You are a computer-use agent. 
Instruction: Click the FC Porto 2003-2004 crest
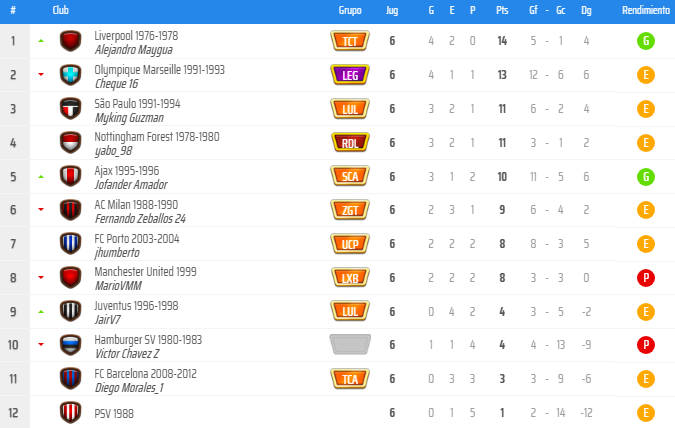pos(70,244)
